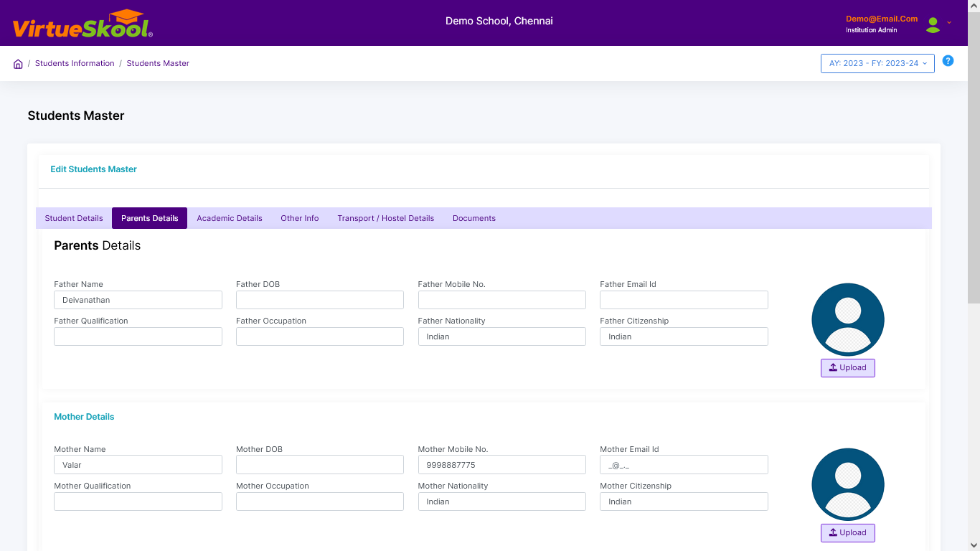The width and height of the screenshot is (980, 551).
Task: Select the Parents Details tab
Action: [x=149, y=218]
